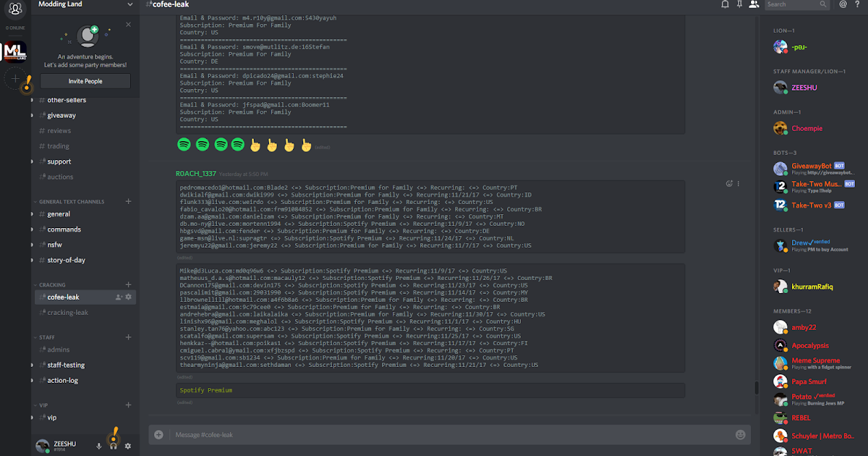
Task: Add reaction to ROACH_1337 message
Action: click(729, 184)
